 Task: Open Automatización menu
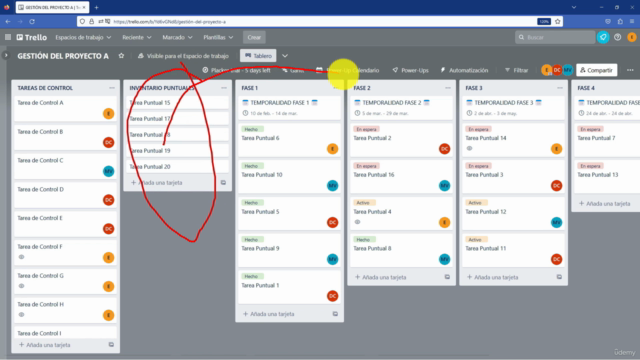point(464,70)
